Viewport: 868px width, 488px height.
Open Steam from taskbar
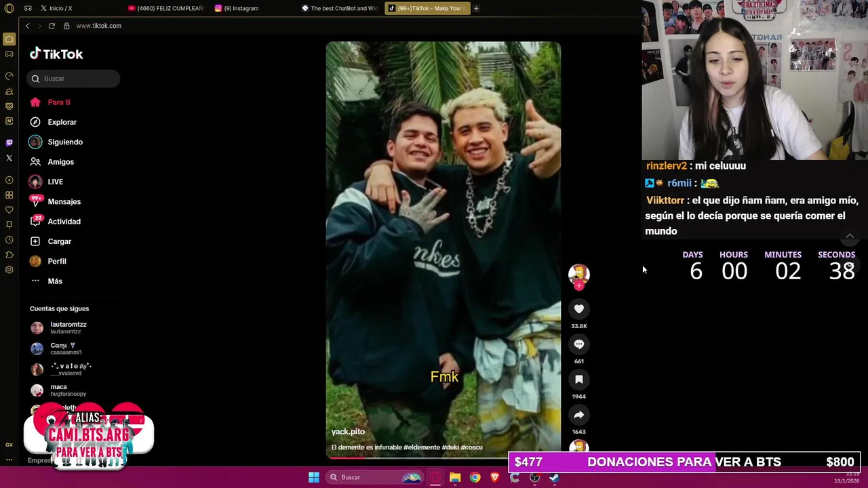[x=554, y=477]
